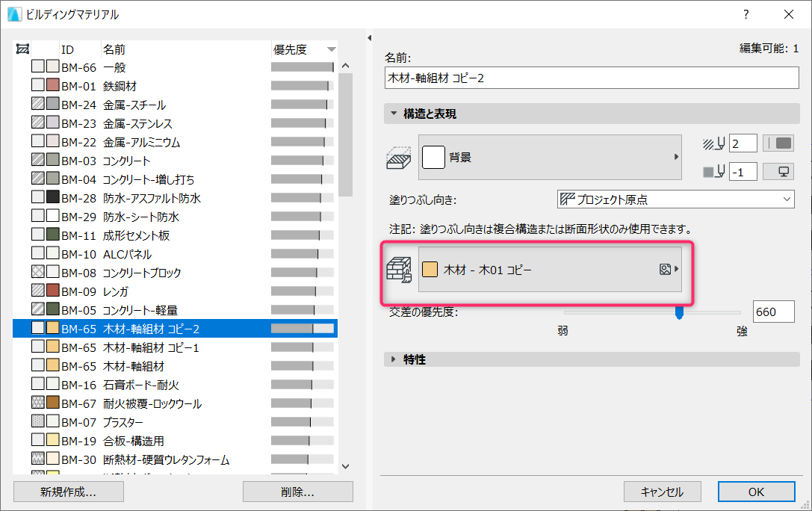Image resolution: width=812 pixels, height=511 pixels.
Task: Expand the 特性 section
Action: pos(394,359)
